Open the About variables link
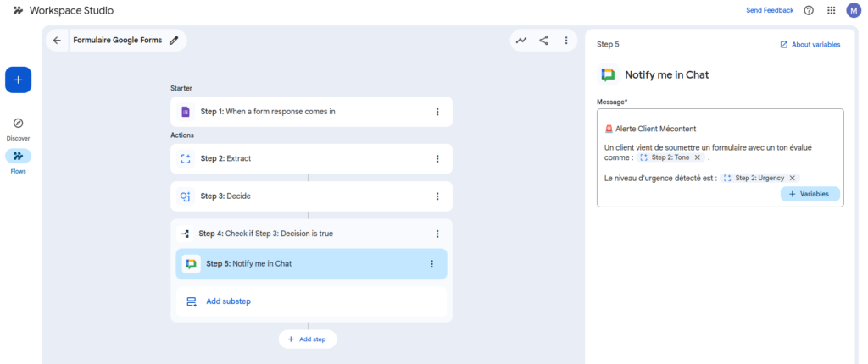868x364 pixels. pyautogui.click(x=810, y=45)
